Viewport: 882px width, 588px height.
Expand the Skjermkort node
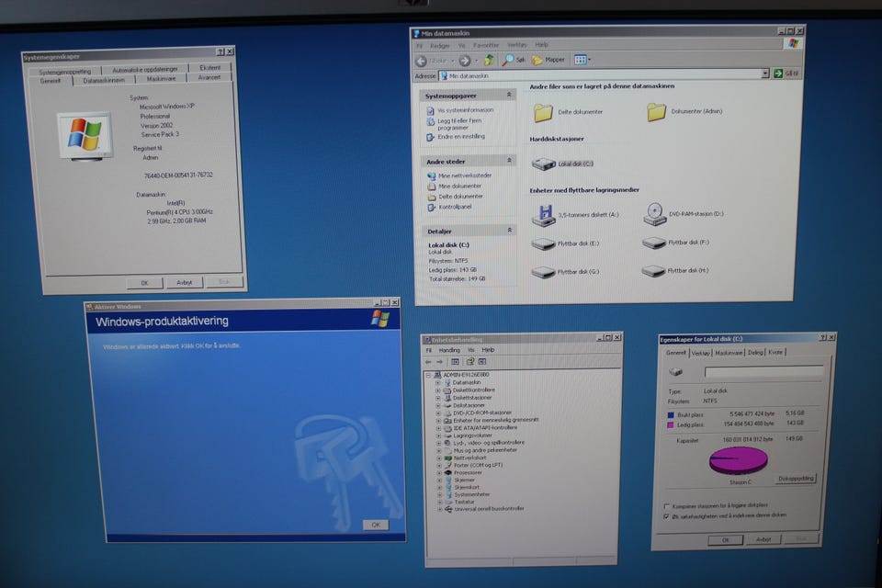439,487
